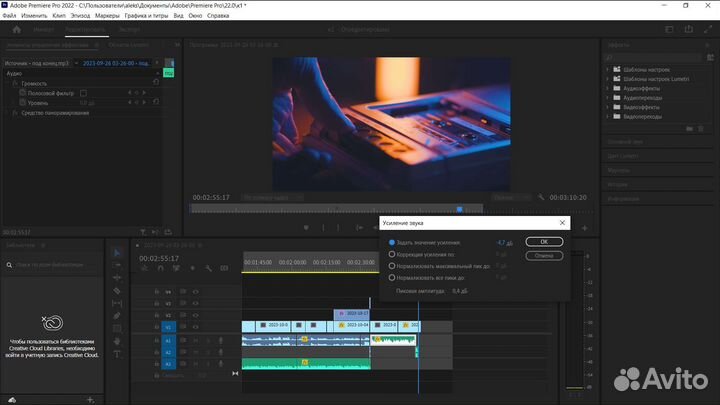This screenshot has width=720, height=405.
Task: Toggle the Полосовой фильтр checkbox
Action: (83, 93)
